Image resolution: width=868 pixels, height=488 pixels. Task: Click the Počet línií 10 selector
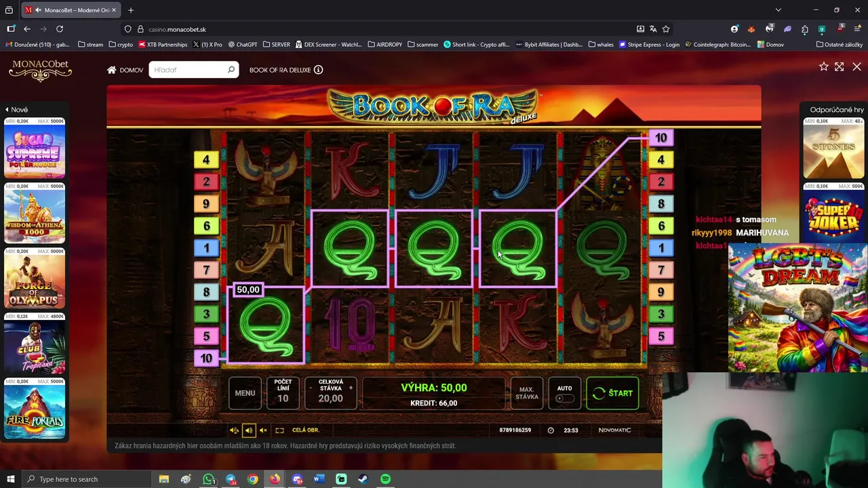click(283, 393)
